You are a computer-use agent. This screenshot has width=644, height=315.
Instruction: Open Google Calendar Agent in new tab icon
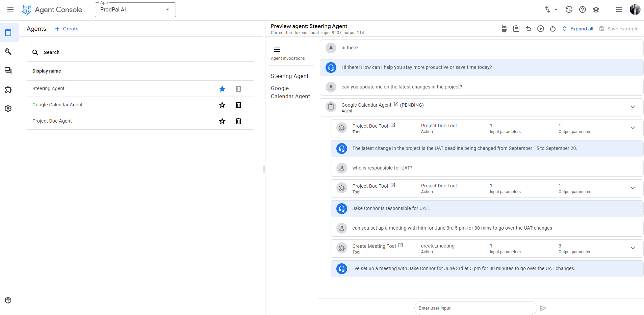point(396,104)
